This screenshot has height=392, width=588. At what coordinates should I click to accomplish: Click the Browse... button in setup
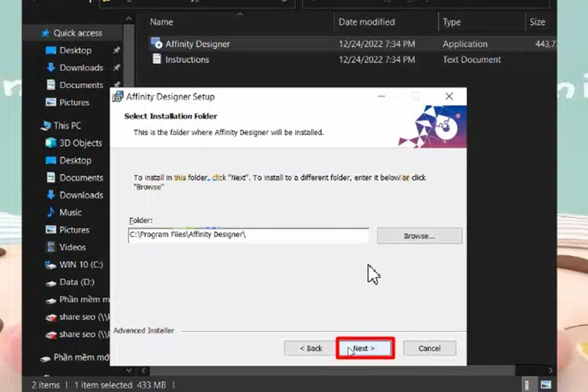coord(419,236)
